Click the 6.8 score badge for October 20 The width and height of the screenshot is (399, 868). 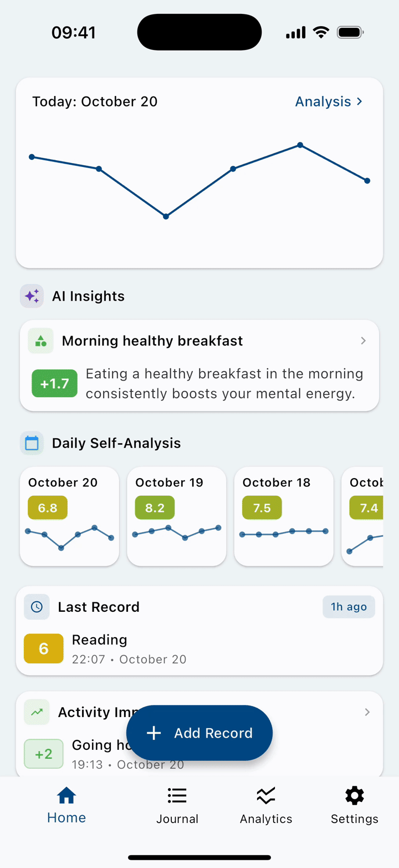click(x=47, y=507)
